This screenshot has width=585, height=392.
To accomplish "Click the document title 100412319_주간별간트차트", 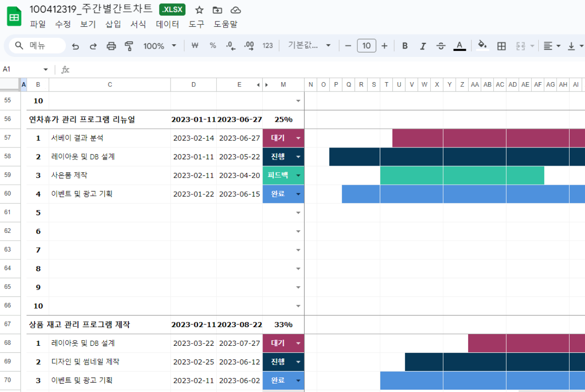I will click(91, 10).
